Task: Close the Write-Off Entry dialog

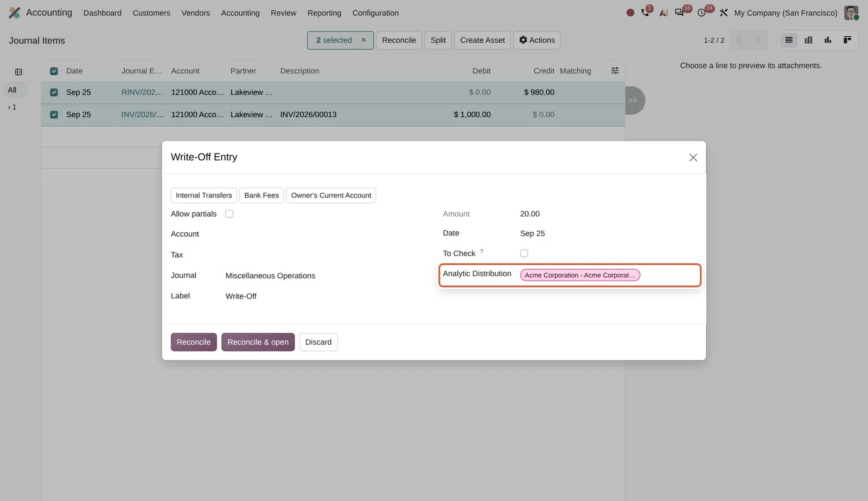Action: [x=693, y=157]
